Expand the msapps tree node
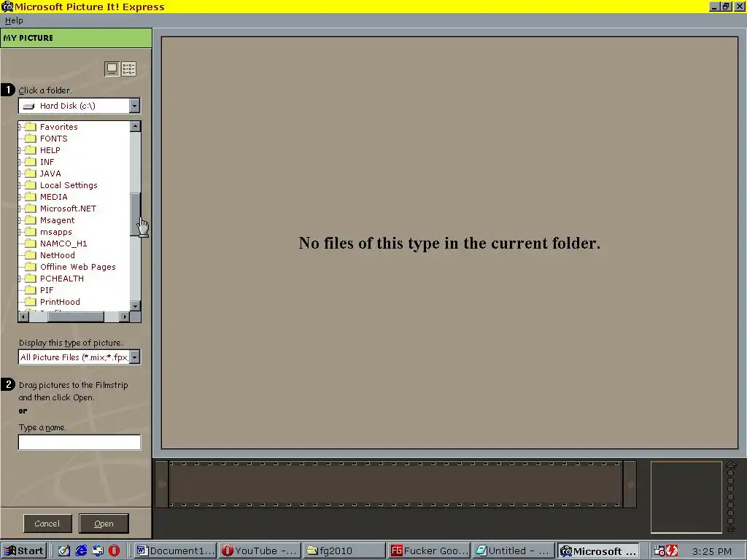The image size is (747, 560). point(20,232)
